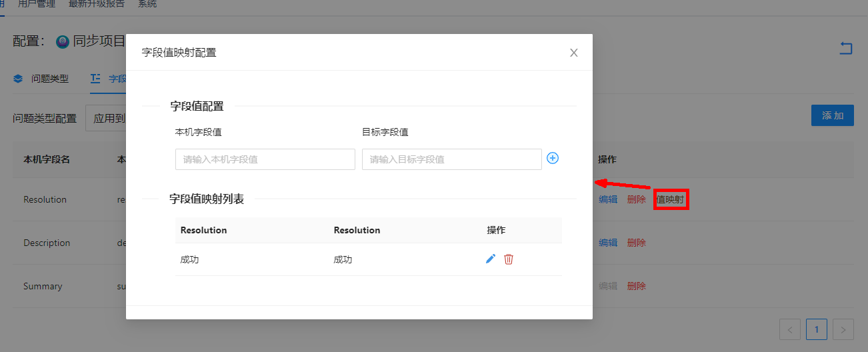
Task: Click 编辑 for the Description row
Action: point(608,243)
